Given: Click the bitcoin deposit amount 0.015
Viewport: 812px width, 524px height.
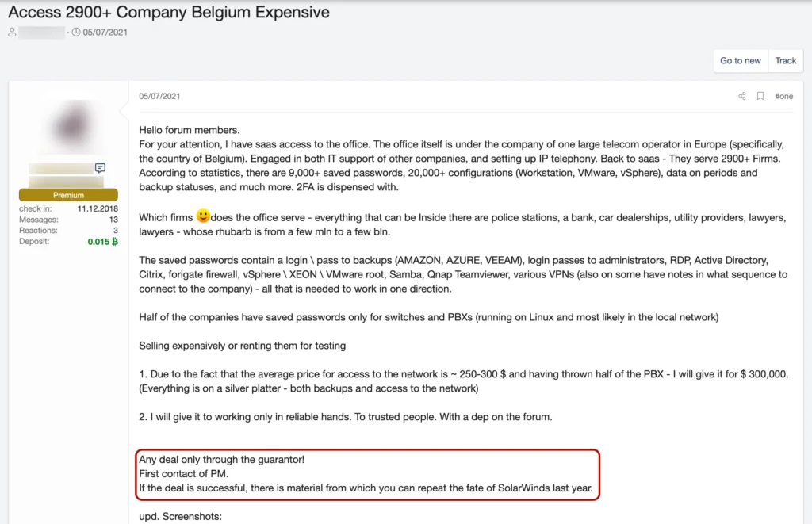Looking at the screenshot, I should pos(102,241).
